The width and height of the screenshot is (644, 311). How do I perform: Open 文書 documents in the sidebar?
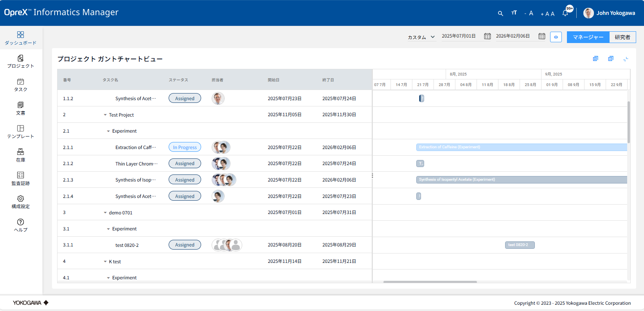coord(21,108)
